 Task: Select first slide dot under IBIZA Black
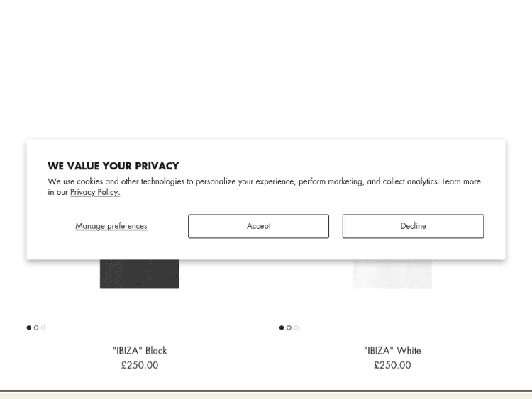29,327
